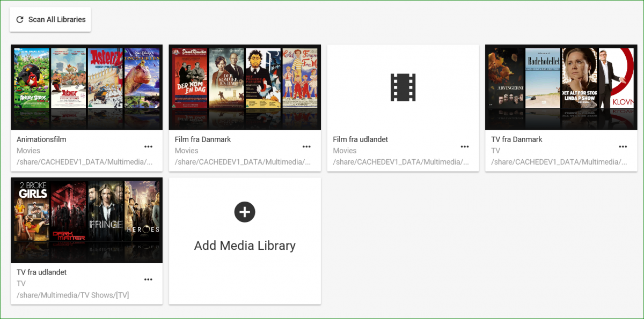This screenshot has width=644, height=319.
Task: Select the 2 Broke Girls poster
Action: point(32,212)
